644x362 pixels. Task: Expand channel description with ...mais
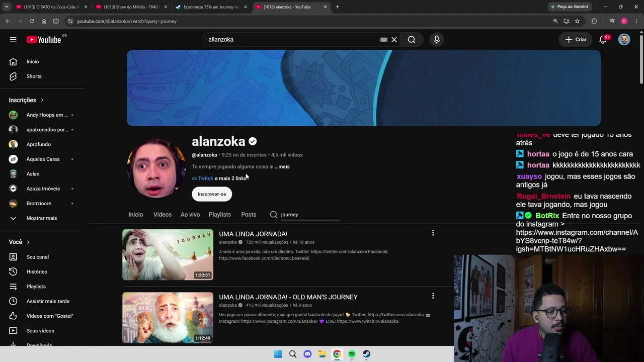(x=282, y=166)
